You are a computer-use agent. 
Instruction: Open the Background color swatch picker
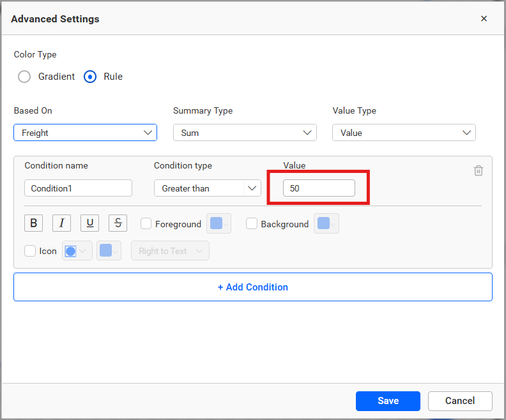tap(326, 224)
